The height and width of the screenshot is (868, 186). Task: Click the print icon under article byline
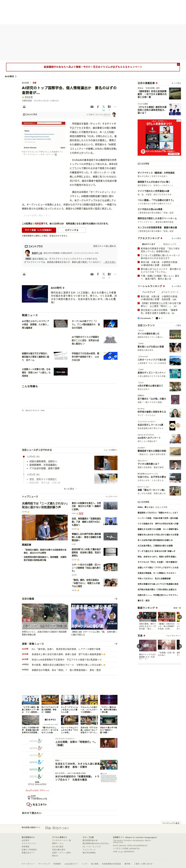coord(24,107)
